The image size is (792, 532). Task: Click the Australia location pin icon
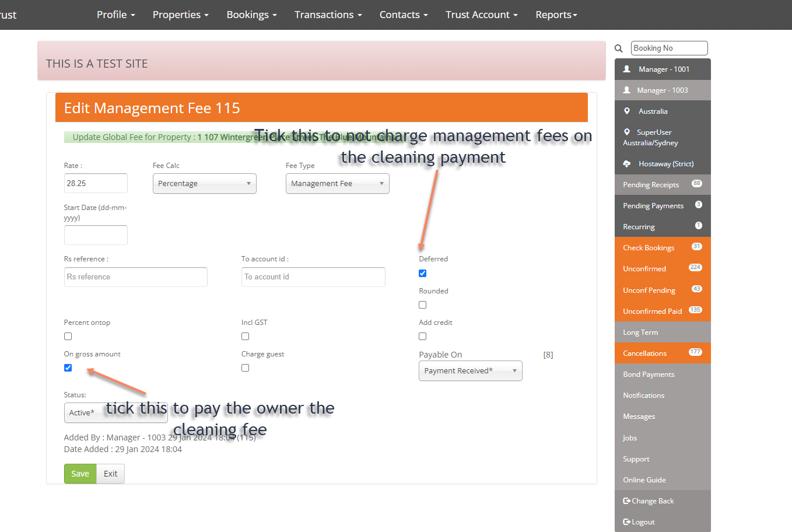[x=627, y=111]
